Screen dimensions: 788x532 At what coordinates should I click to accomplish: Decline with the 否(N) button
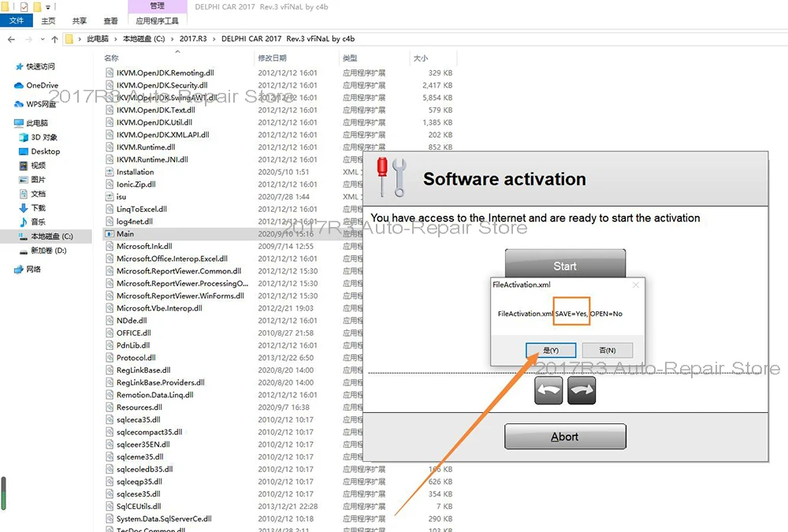[607, 350]
